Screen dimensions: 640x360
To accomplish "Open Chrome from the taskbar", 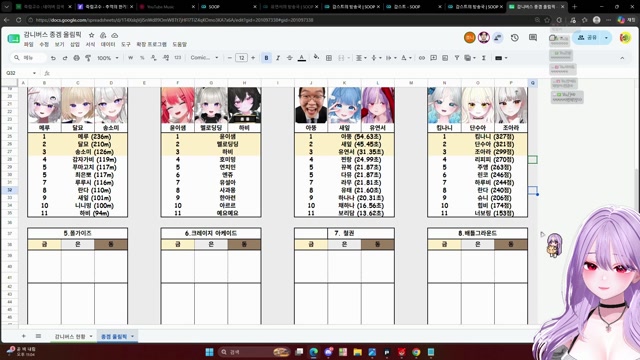I will click(x=416, y=352).
